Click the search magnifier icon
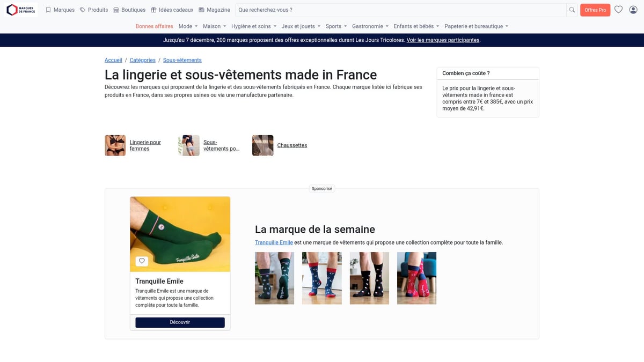The height and width of the screenshot is (362, 644). [x=572, y=10]
